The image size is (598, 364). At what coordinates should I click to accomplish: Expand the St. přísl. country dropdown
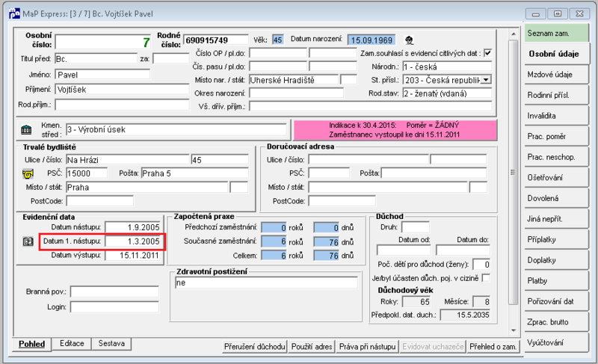[x=486, y=80]
